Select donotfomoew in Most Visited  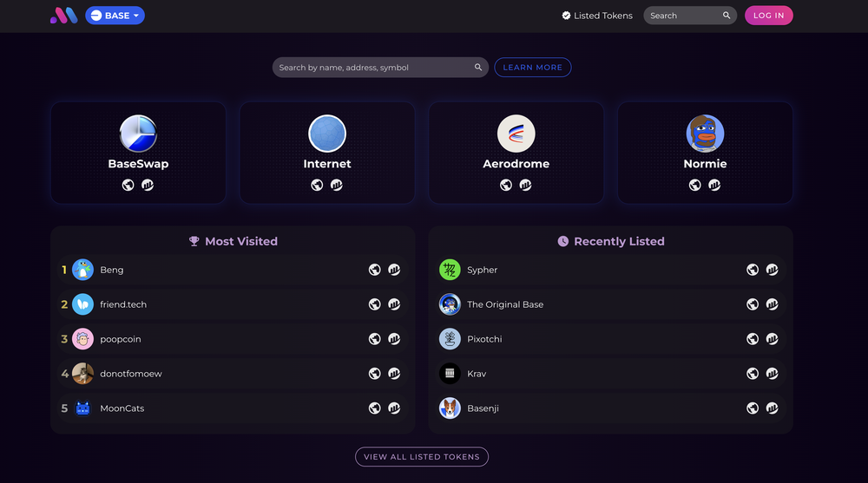tap(233, 374)
